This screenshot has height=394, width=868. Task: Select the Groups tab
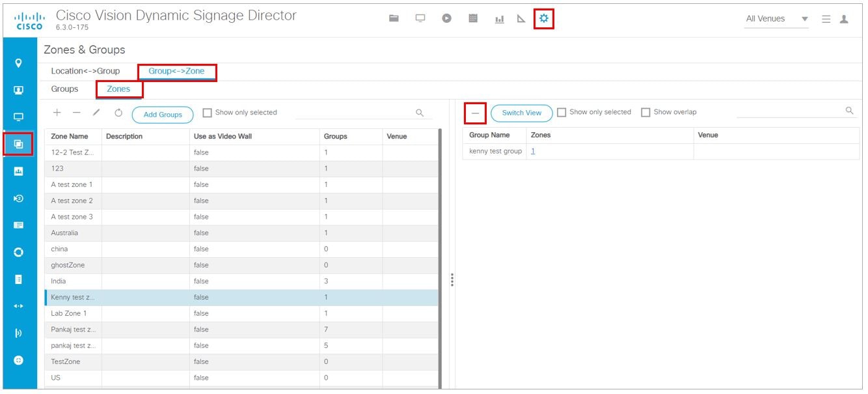click(64, 89)
